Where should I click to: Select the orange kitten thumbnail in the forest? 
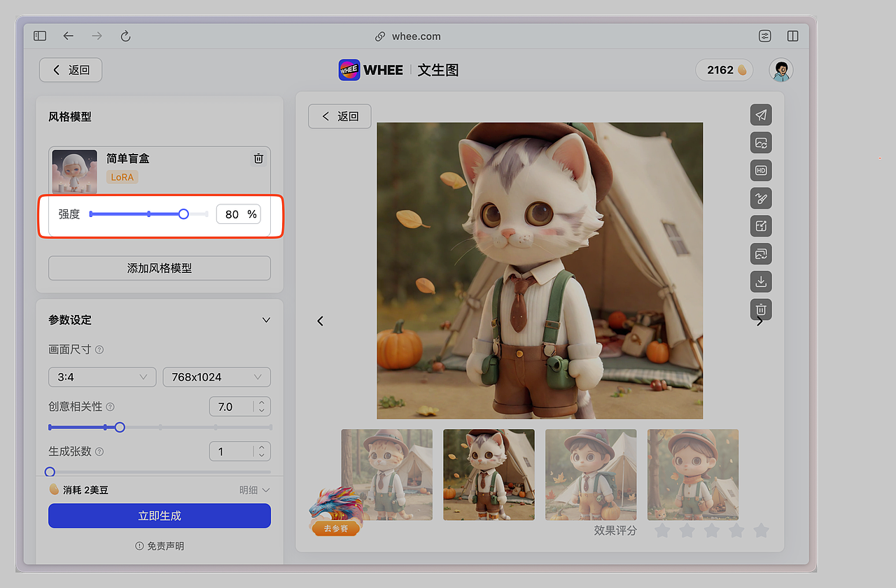click(387, 475)
